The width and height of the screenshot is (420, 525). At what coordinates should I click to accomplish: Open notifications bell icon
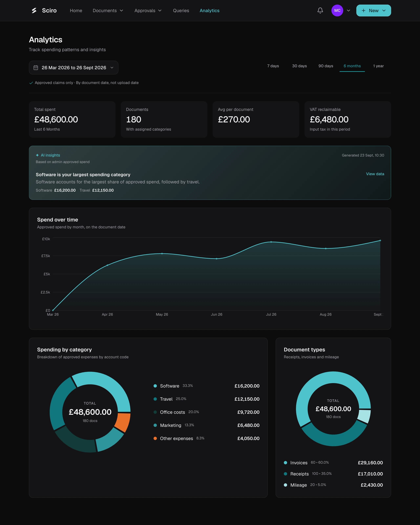pyautogui.click(x=320, y=10)
